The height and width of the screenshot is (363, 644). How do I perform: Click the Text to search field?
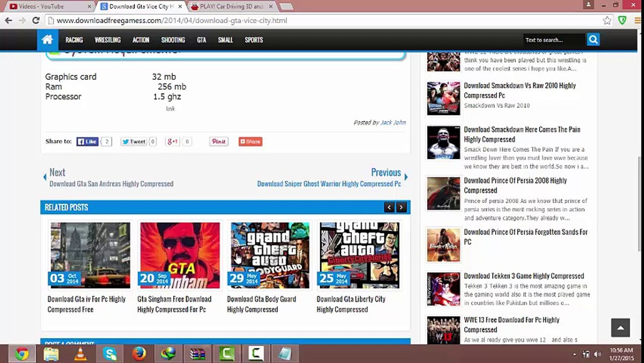pos(553,40)
